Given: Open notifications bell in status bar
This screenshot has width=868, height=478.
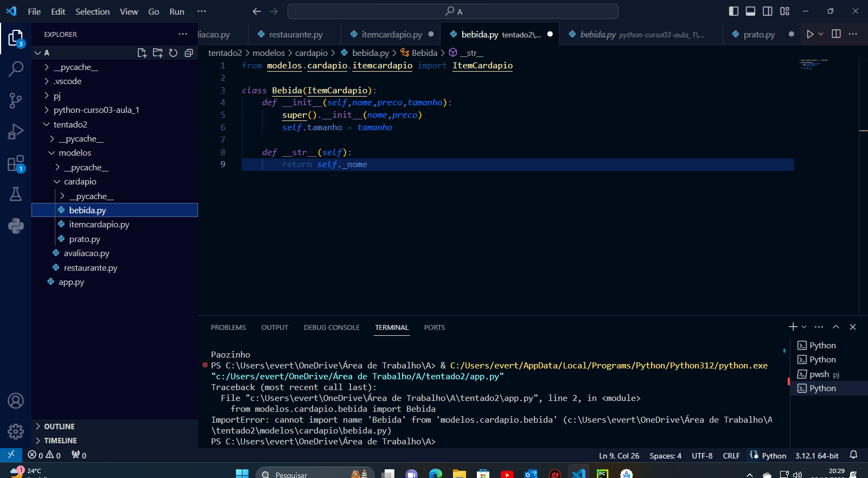Looking at the screenshot, I should pos(853,455).
